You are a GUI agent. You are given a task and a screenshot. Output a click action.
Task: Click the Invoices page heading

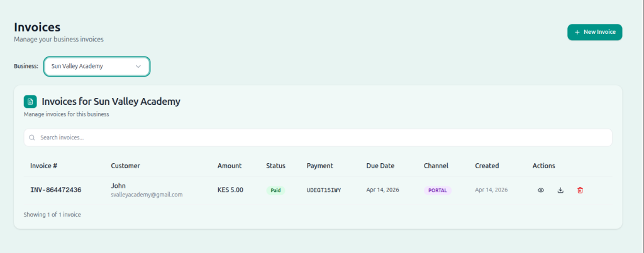pyautogui.click(x=37, y=28)
